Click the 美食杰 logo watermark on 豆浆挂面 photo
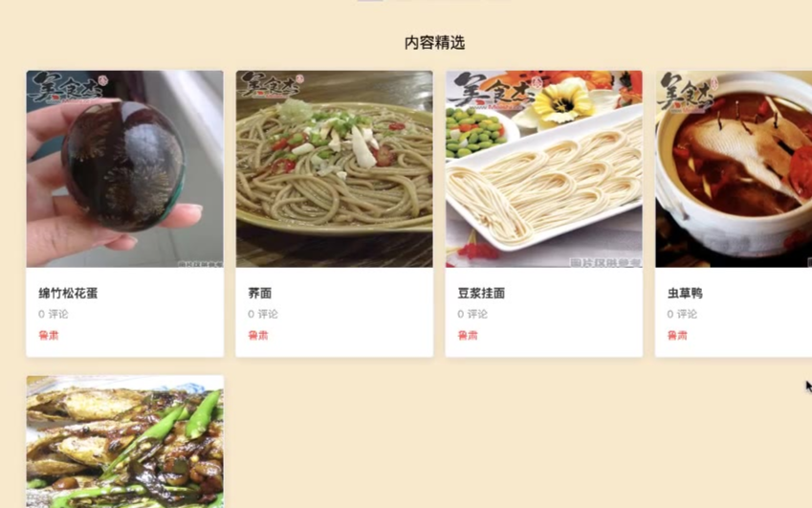This screenshot has width=812, height=508. 494,90
